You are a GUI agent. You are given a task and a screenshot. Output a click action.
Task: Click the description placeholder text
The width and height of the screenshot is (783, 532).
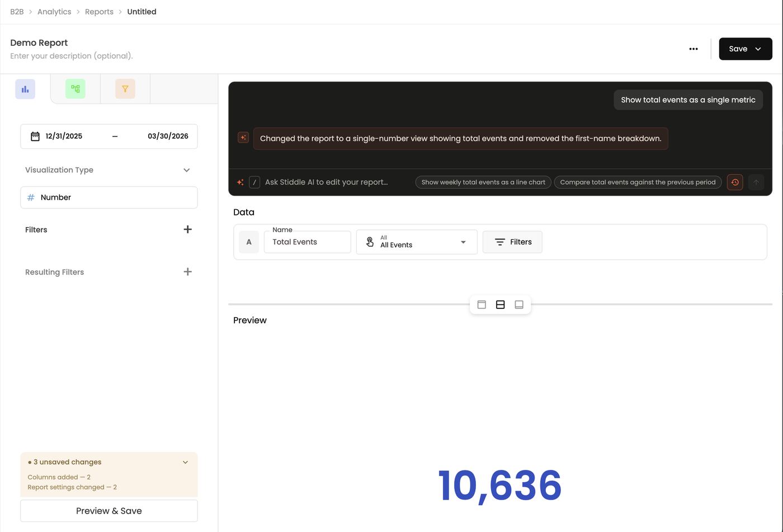[x=72, y=56]
